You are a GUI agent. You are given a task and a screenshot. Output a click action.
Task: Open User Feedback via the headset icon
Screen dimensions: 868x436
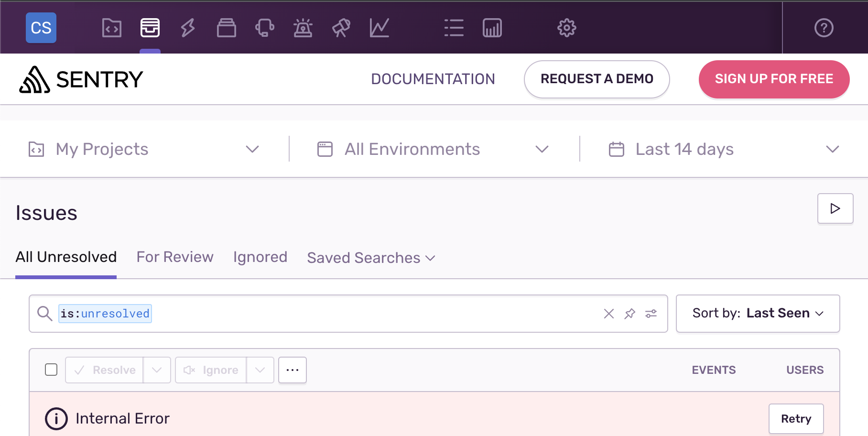[x=265, y=28]
